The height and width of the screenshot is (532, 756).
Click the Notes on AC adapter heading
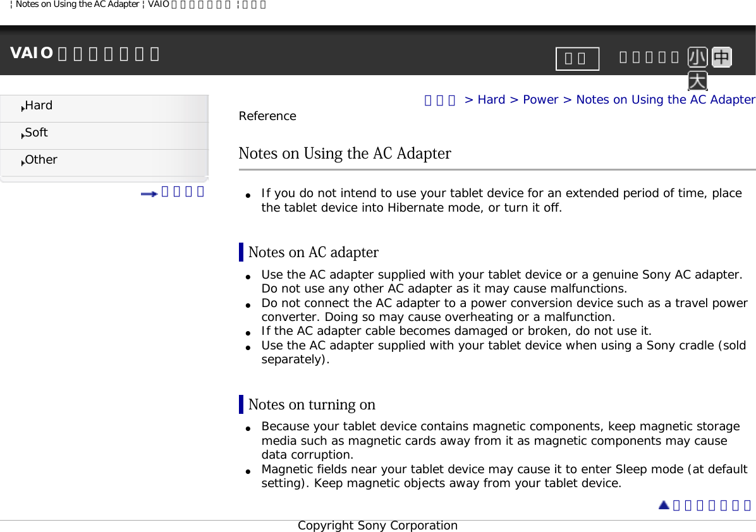tap(314, 252)
